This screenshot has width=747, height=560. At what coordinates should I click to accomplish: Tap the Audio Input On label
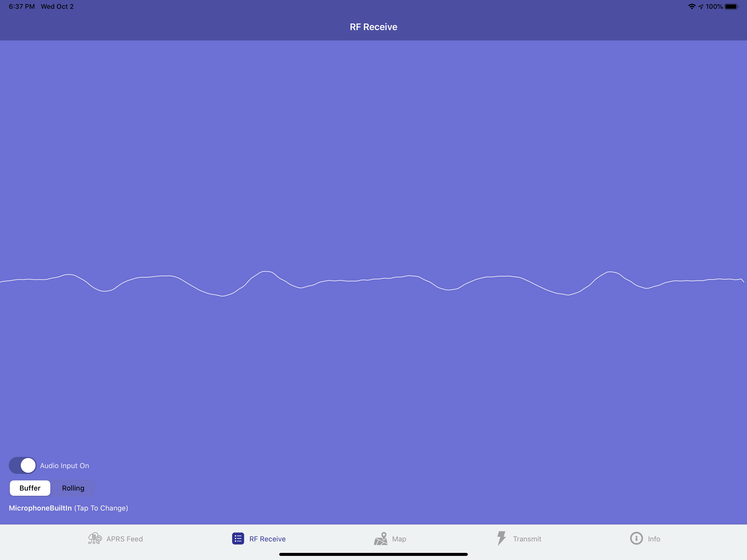(65, 466)
